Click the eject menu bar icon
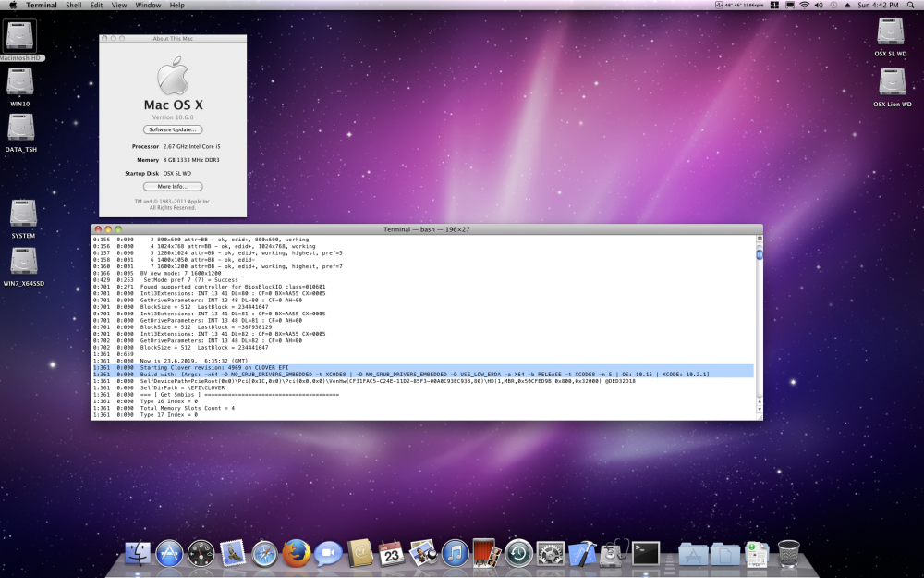924x578 pixels. pyautogui.click(x=847, y=5)
